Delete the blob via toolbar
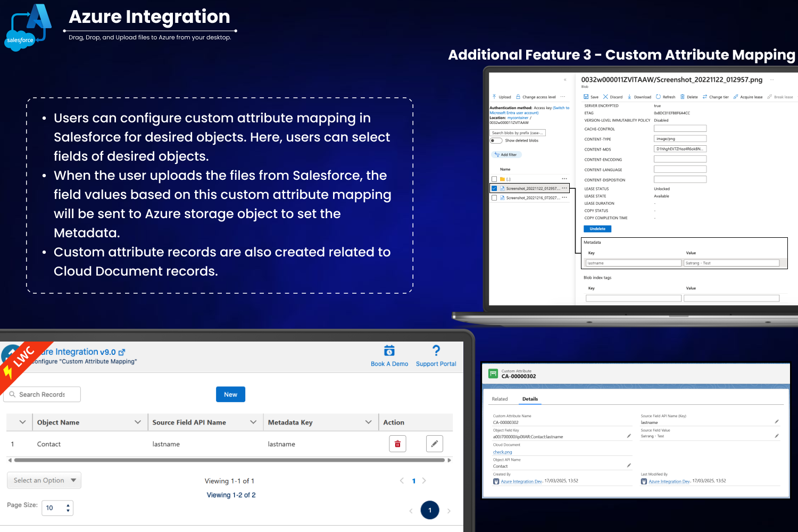The height and width of the screenshot is (532, 798). 689,97
